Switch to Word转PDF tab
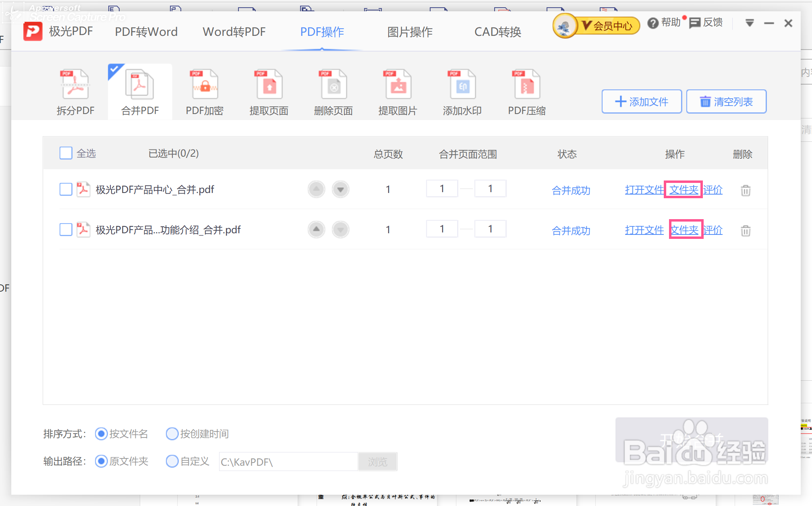 234,32
